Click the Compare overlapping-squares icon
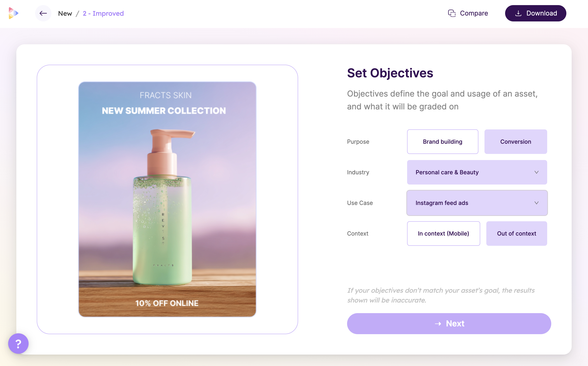The image size is (588, 366). click(451, 13)
